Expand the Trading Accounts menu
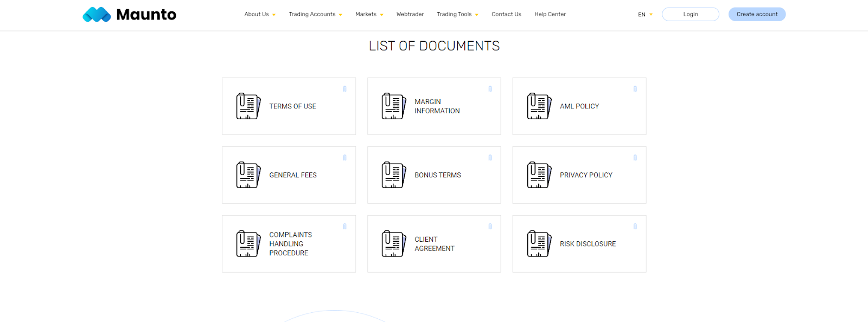868x322 pixels. (x=315, y=15)
